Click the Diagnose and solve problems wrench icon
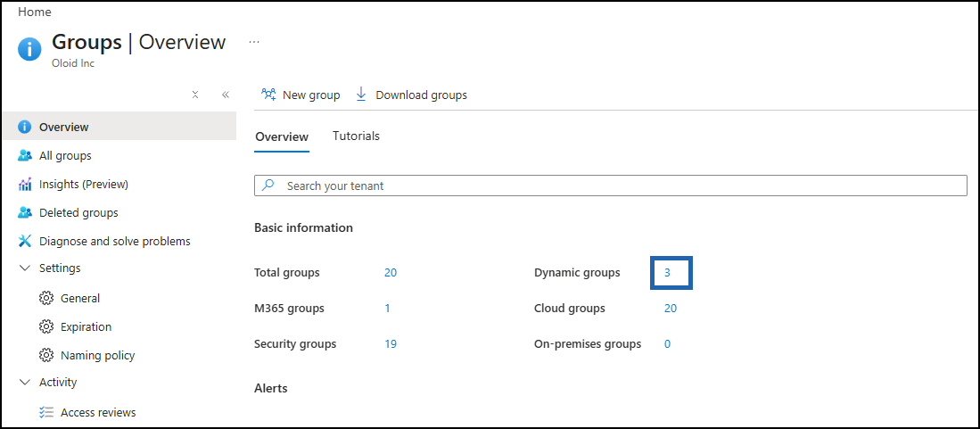Image resolution: width=980 pixels, height=429 pixels. pyautogui.click(x=24, y=242)
